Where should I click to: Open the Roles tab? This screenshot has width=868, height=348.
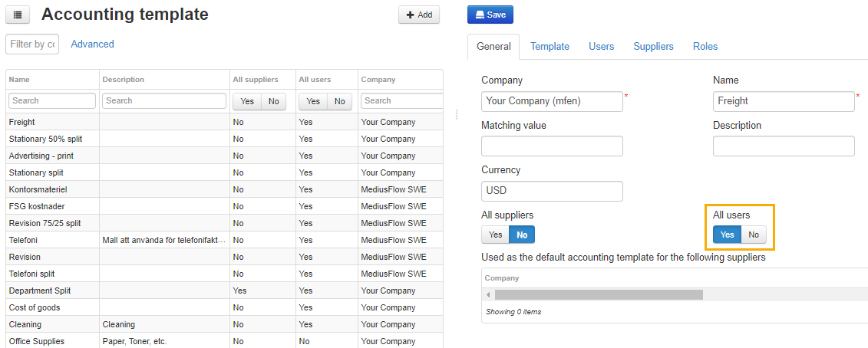click(705, 47)
